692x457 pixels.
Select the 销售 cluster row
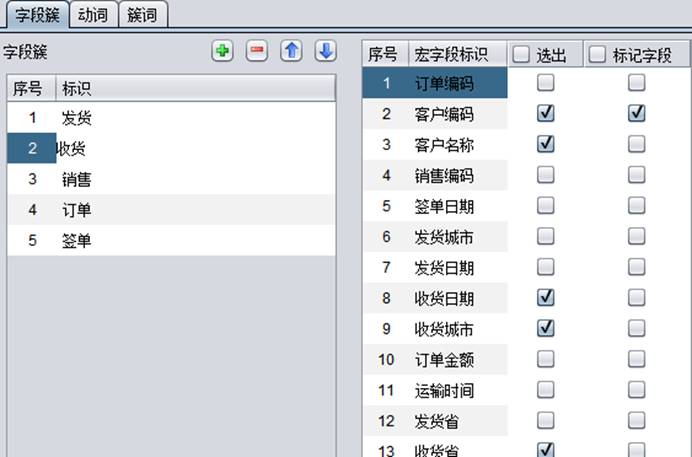click(x=77, y=180)
